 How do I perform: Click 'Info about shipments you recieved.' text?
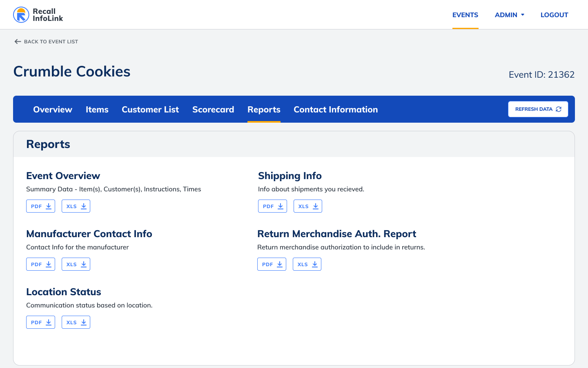pos(311,189)
